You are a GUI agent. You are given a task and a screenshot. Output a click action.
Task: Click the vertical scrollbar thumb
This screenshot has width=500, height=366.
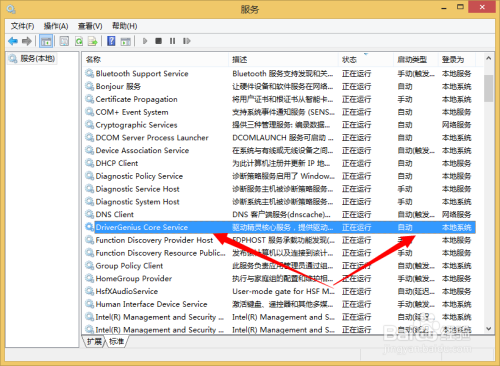489,88
